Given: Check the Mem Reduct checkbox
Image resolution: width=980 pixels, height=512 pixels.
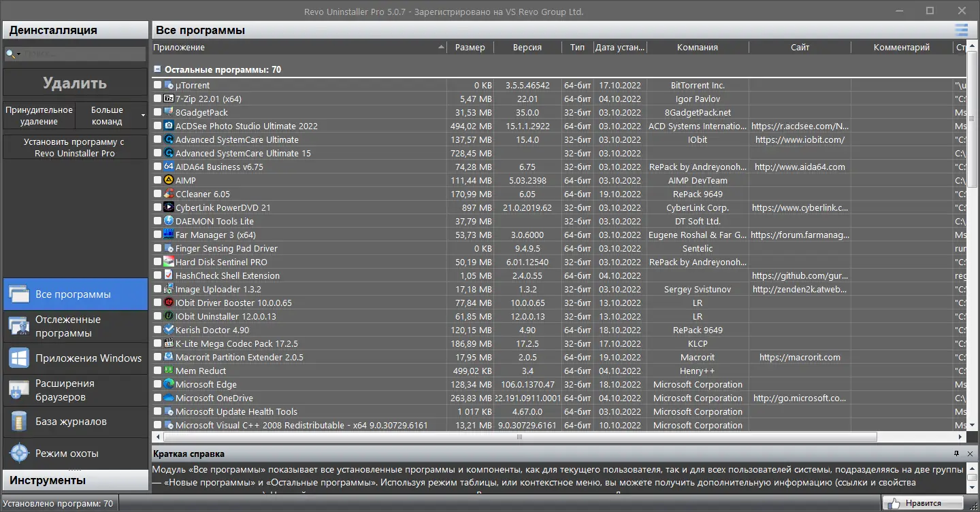Looking at the screenshot, I should 158,371.
